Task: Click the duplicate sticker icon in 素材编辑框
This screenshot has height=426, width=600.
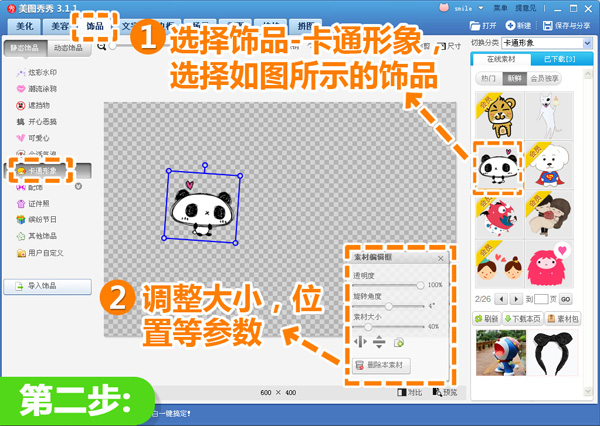Action: click(x=399, y=343)
